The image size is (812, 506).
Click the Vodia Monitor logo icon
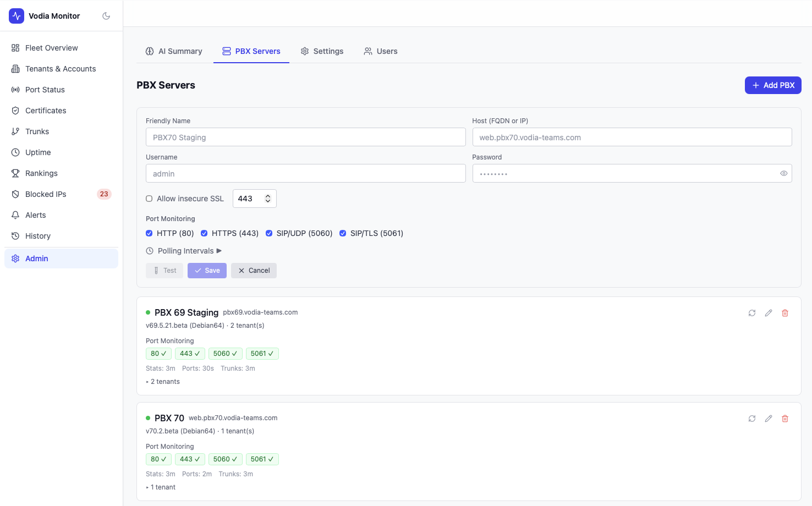17,16
